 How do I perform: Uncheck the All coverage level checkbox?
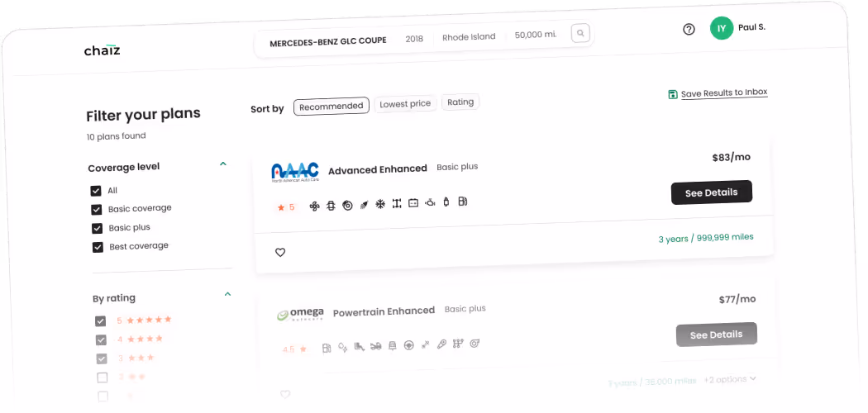(96, 191)
